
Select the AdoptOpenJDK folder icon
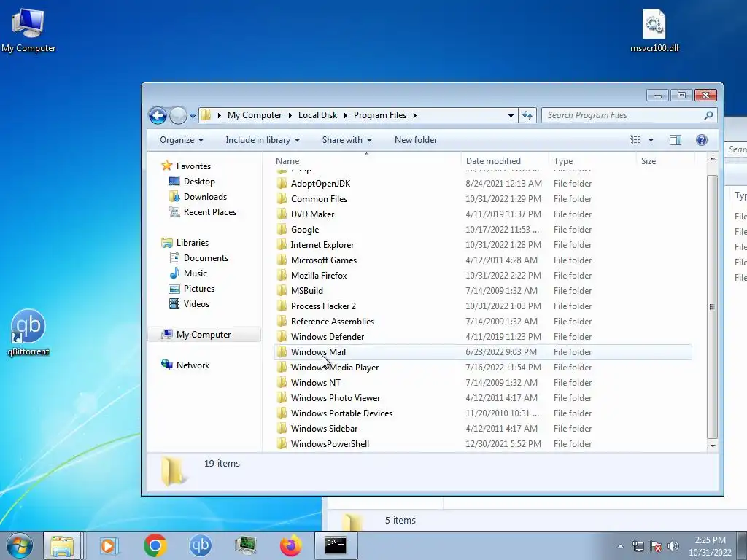(282, 184)
